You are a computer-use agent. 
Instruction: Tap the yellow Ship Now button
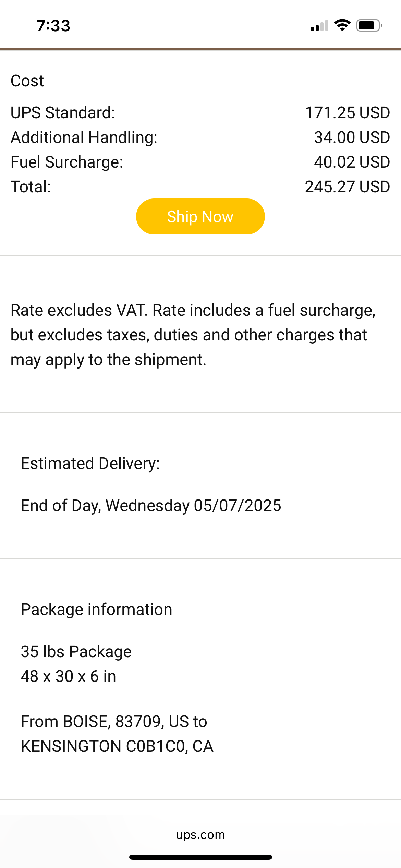[200, 217]
